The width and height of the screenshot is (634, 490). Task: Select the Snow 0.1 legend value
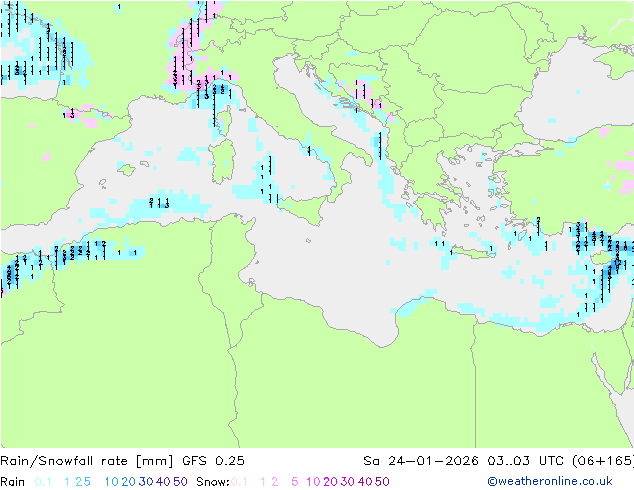pyautogui.click(x=239, y=482)
